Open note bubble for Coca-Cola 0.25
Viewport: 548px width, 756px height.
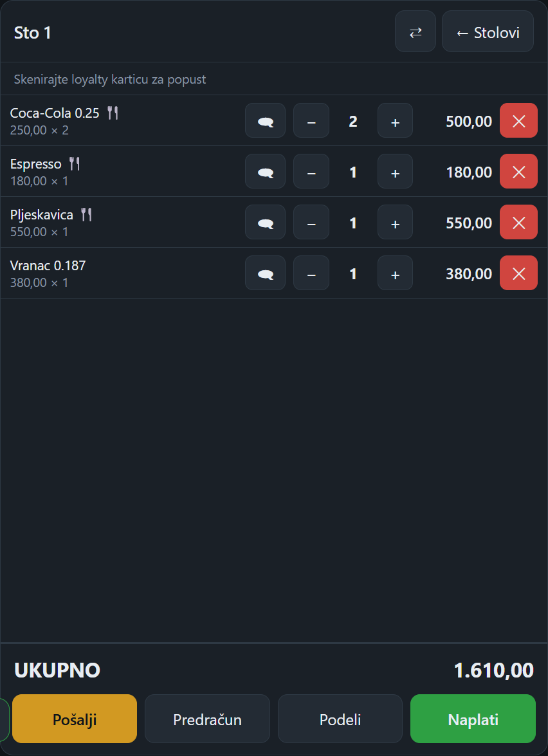(x=265, y=120)
